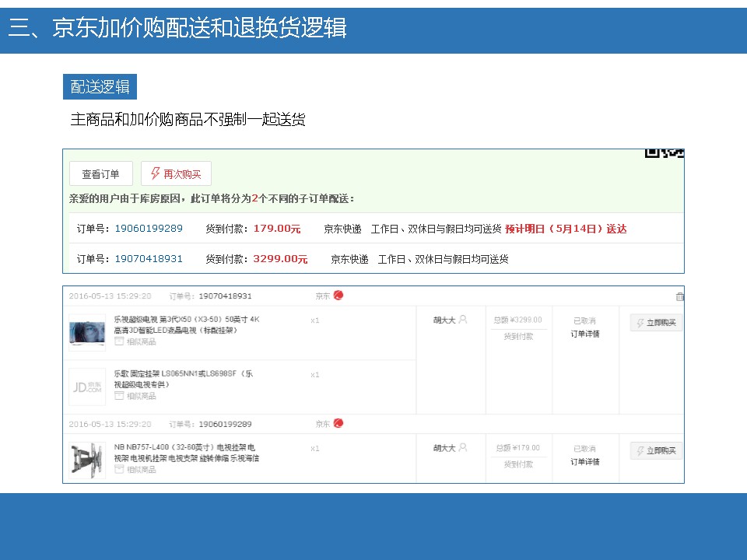Click the slide title 京东加价购配送和退换货逻辑
This screenshot has height=560, width=747.
[199, 27]
